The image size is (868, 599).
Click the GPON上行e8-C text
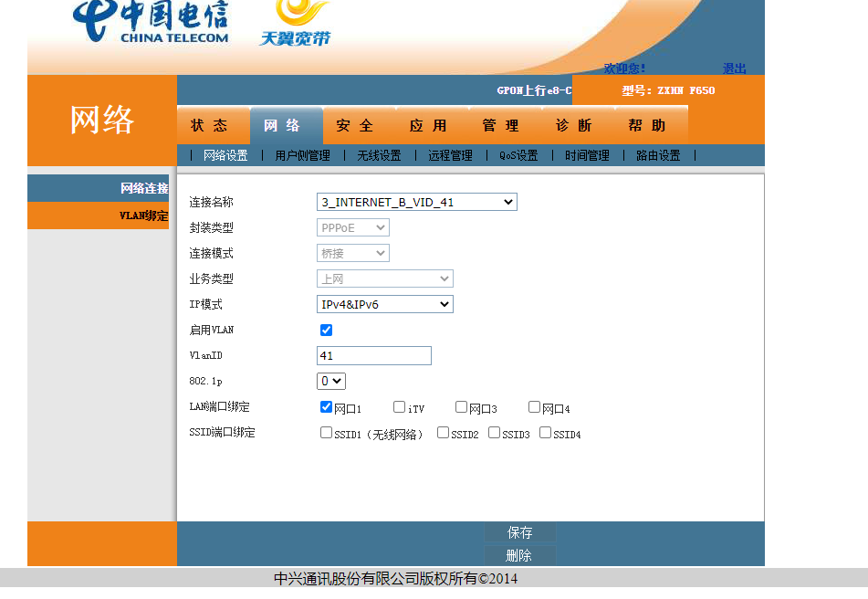(534, 90)
